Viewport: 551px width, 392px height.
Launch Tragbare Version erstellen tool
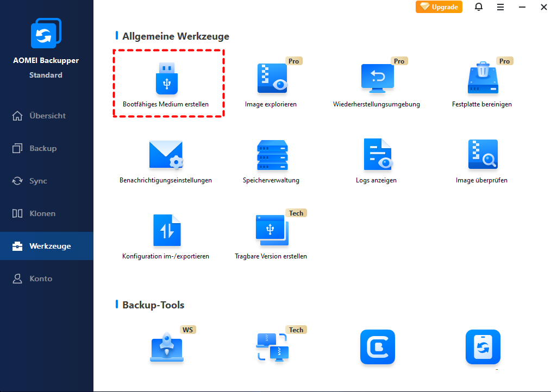(271, 231)
